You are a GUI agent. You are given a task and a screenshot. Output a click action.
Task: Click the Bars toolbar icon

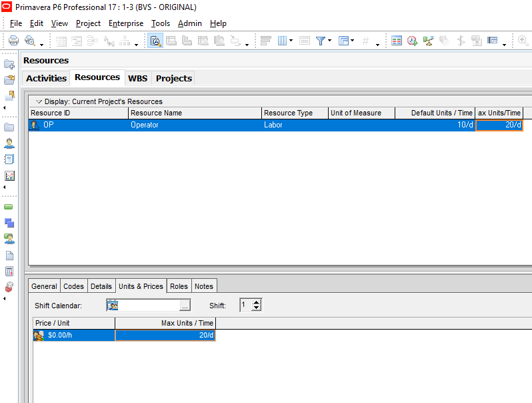(x=265, y=41)
